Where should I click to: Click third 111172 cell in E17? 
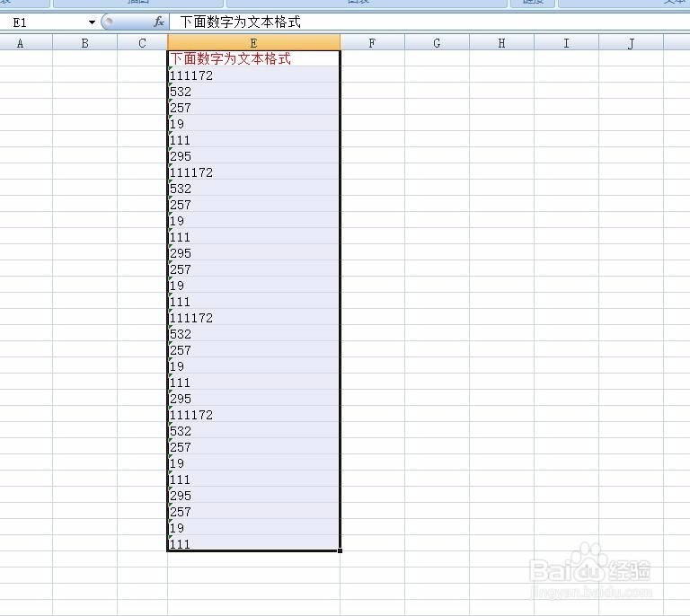[x=254, y=318]
